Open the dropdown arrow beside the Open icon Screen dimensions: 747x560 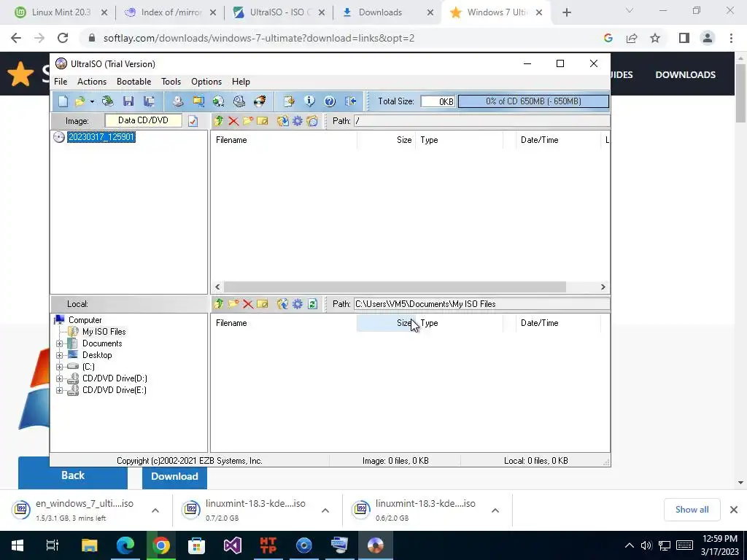(x=92, y=101)
